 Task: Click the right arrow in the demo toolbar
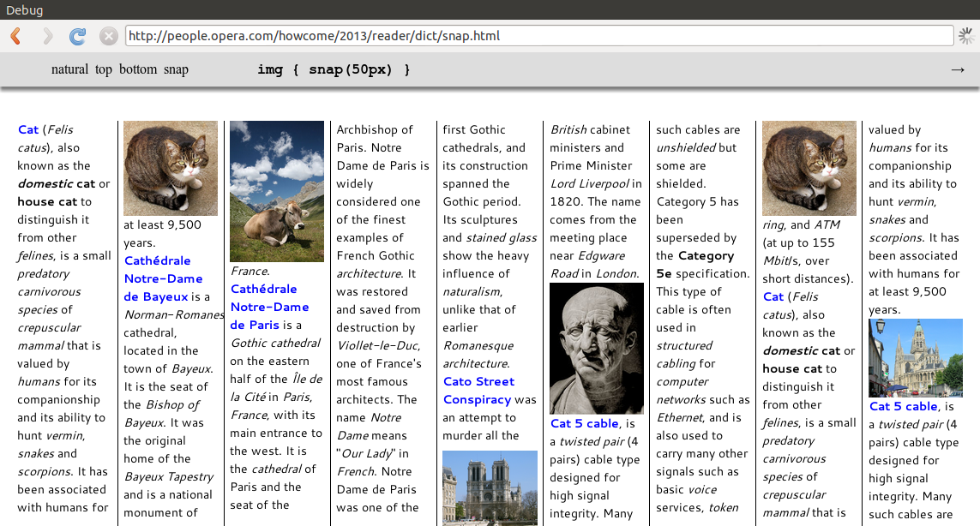point(958,70)
